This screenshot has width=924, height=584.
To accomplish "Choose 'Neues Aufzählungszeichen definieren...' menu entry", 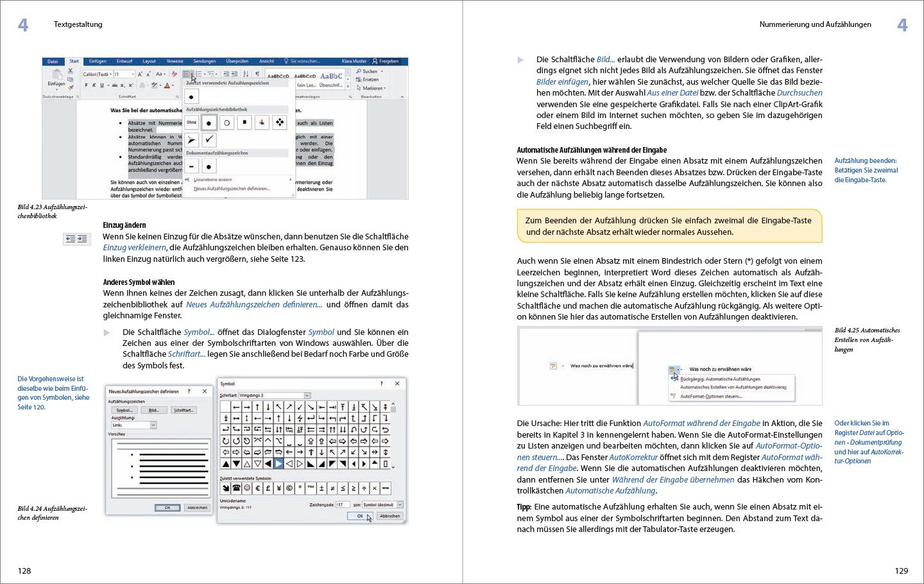I will click(x=232, y=189).
